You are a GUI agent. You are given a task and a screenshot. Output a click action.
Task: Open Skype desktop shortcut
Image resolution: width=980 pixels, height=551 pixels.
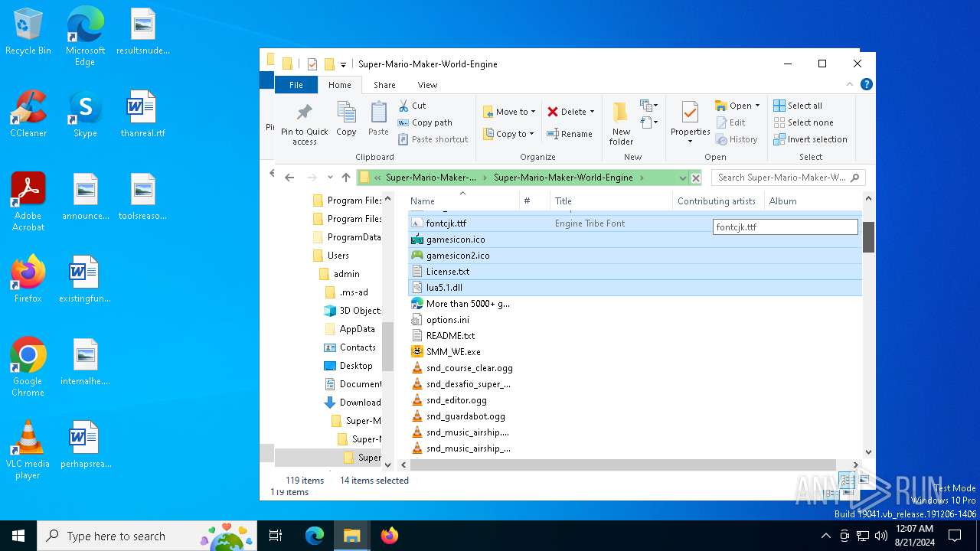[x=85, y=114]
